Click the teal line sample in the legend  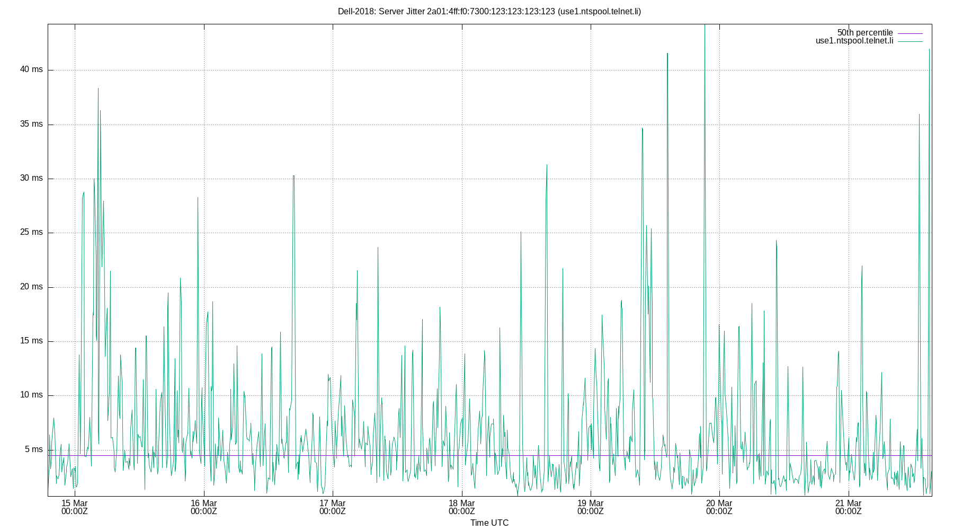click(910, 40)
